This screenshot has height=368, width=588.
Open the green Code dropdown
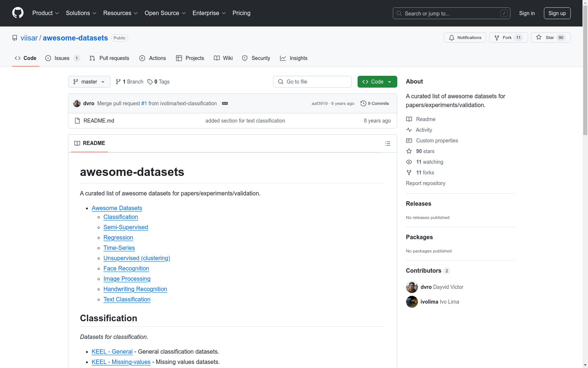(377, 82)
